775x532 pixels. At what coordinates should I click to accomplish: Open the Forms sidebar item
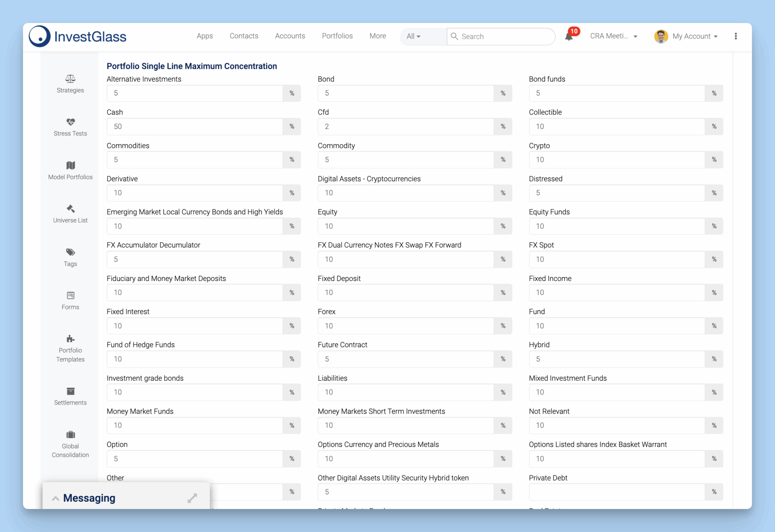pos(70,300)
